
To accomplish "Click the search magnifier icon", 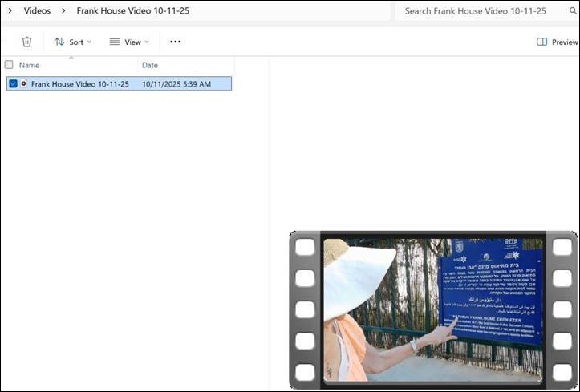I will (x=573, y=11).
